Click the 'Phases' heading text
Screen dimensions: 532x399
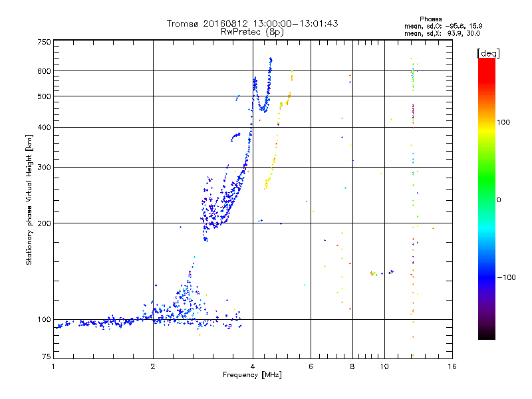pyautogui.click(x=430, y=19)
